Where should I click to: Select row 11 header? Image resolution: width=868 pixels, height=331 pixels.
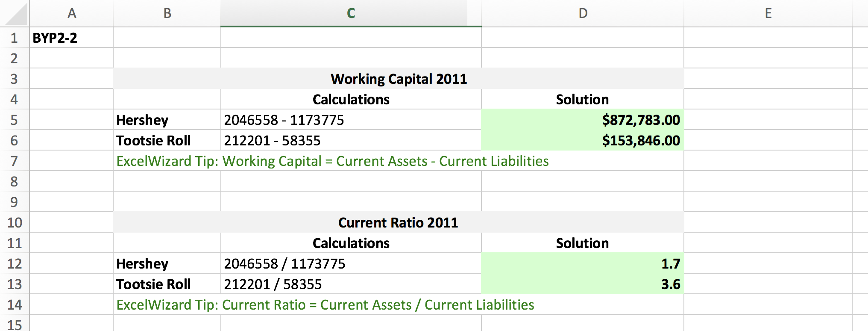[x=14, y=243]
